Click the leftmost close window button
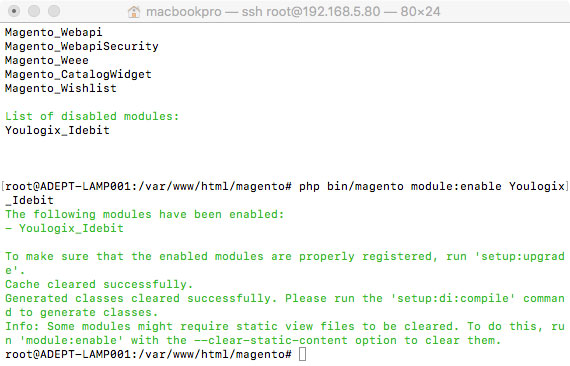Image resolution: width=570 pixels, height=366 pixels. pos(14,11)
